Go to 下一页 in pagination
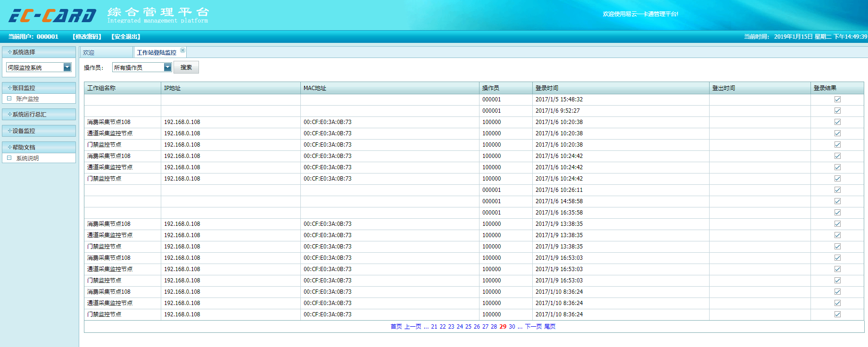This screenshot has width=868, height=347. click(534, 327)
